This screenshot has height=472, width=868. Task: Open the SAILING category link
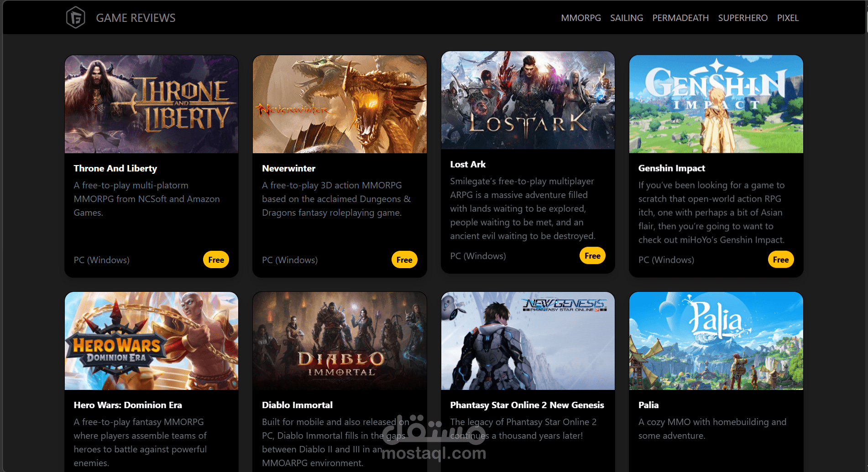click(627, 18)
